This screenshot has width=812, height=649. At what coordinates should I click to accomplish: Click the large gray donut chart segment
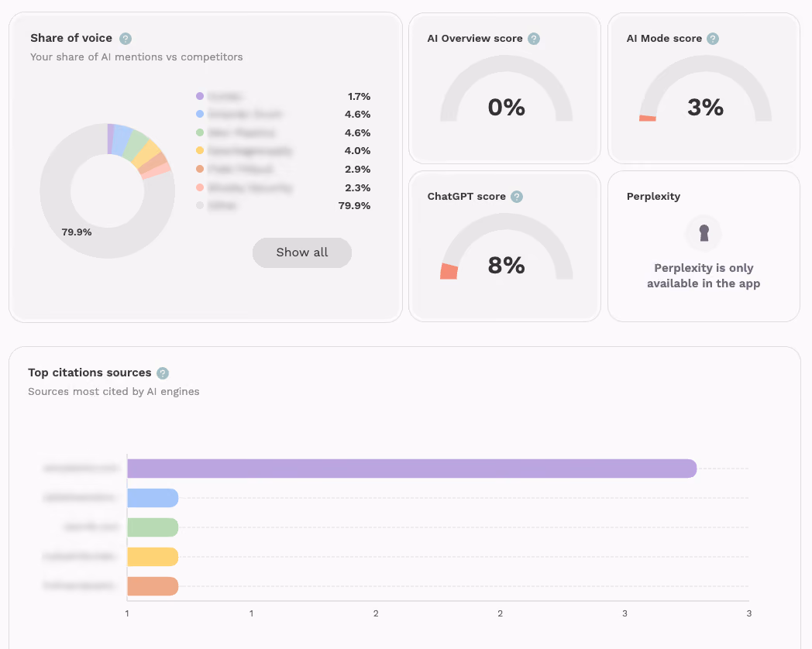[57, 191]
